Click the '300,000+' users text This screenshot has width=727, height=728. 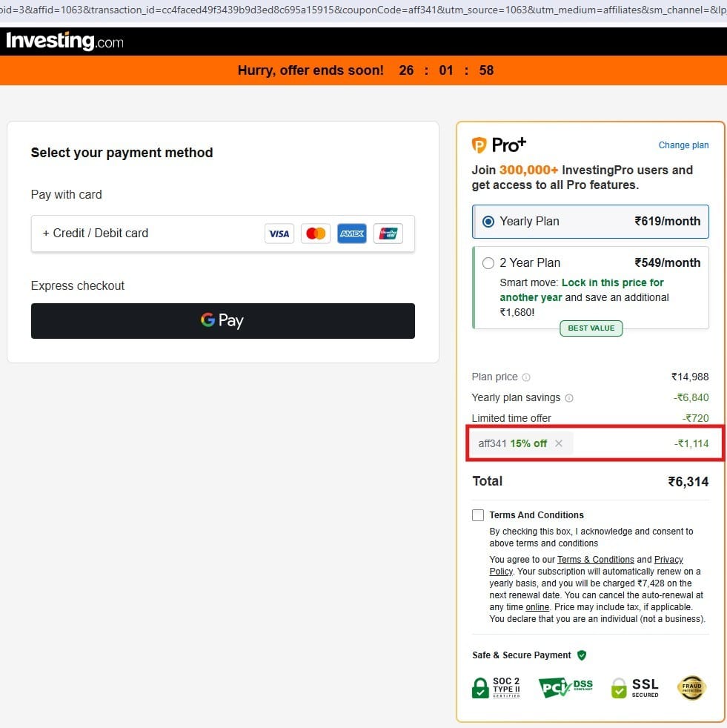tap(529, 170)
